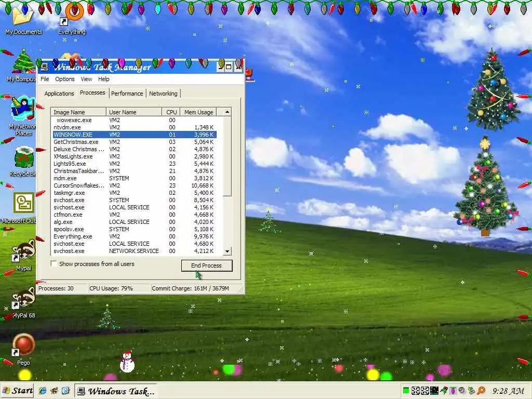Open the Options menu
The height and width of the screenshot is (399, 532).
point(65,79)
